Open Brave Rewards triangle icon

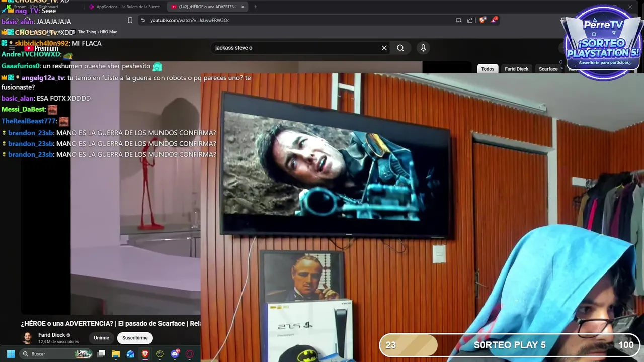pyautogui.click(x=494, y=20)
